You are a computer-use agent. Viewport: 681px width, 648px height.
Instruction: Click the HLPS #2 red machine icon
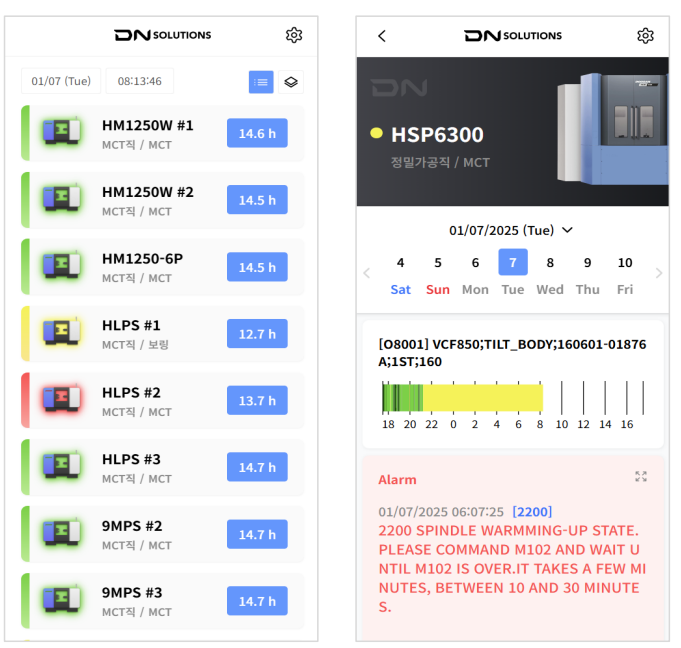[61, 400]
